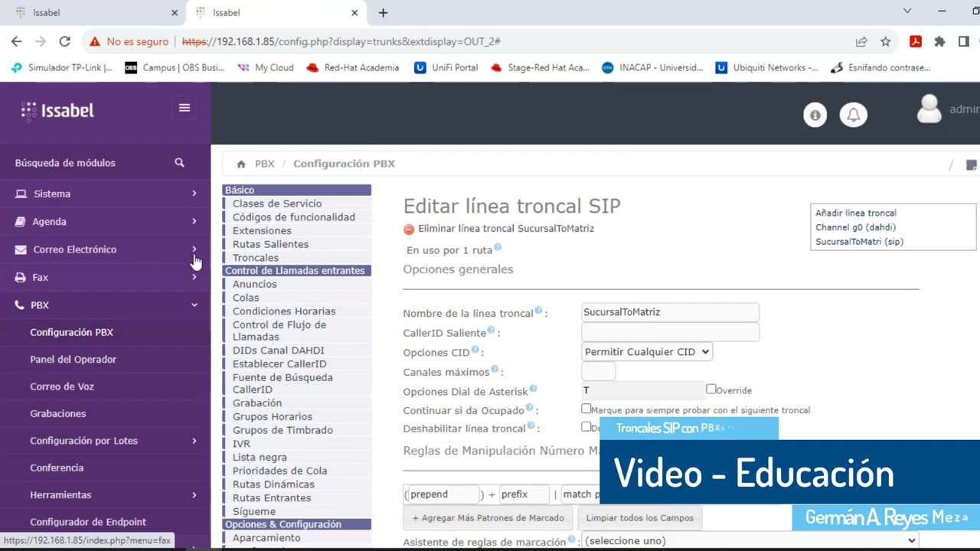
Task: Click help icon beside Nombre de la línea troncal
Action: pyautogui.click(x=538, y=311)
